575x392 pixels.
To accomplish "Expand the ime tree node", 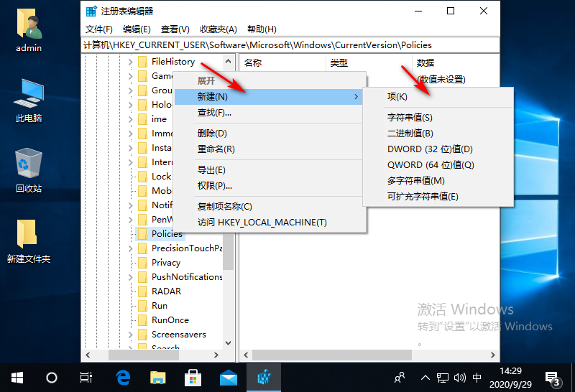I will coord(131,119).
